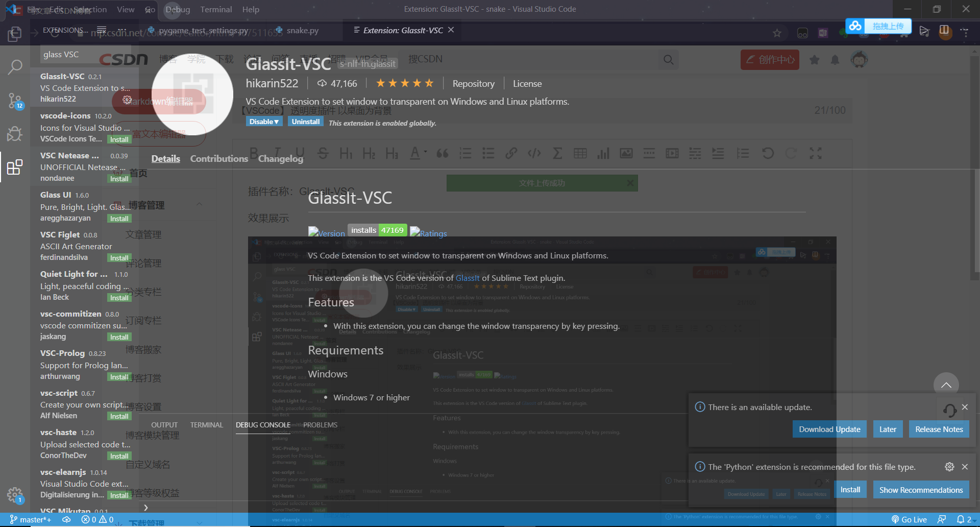Open the Repository link for GlassIt-VSC

(473, 83)
